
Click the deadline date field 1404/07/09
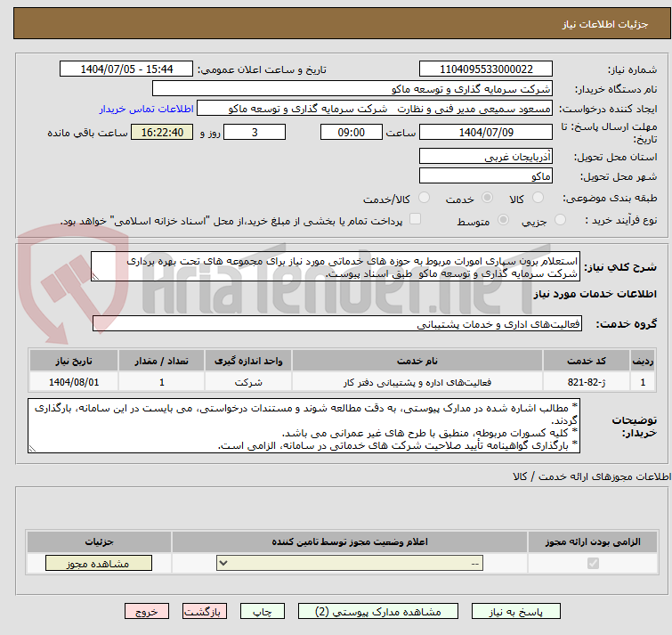486,132
